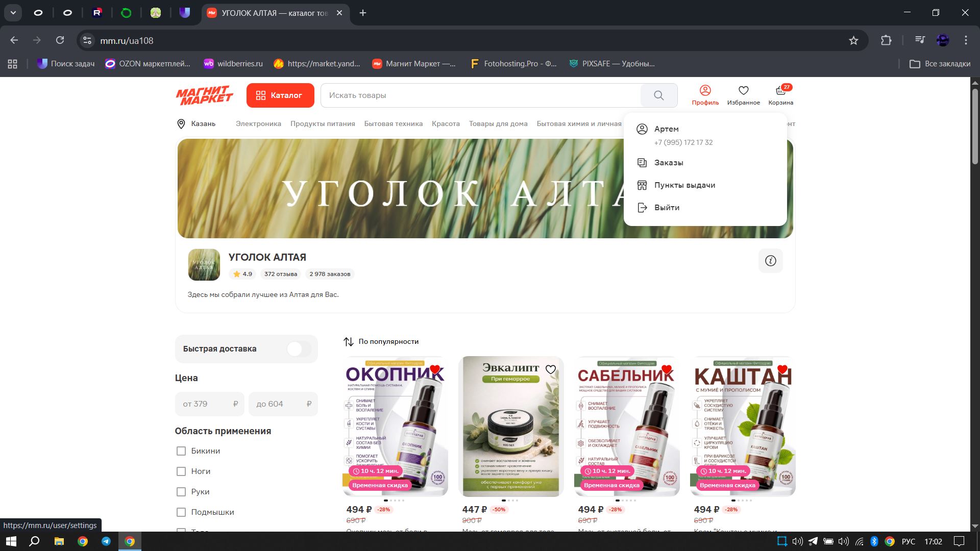
Task: Choose Выйти from the profile menu
Action: pyautogui.click(x=666, y=208)
